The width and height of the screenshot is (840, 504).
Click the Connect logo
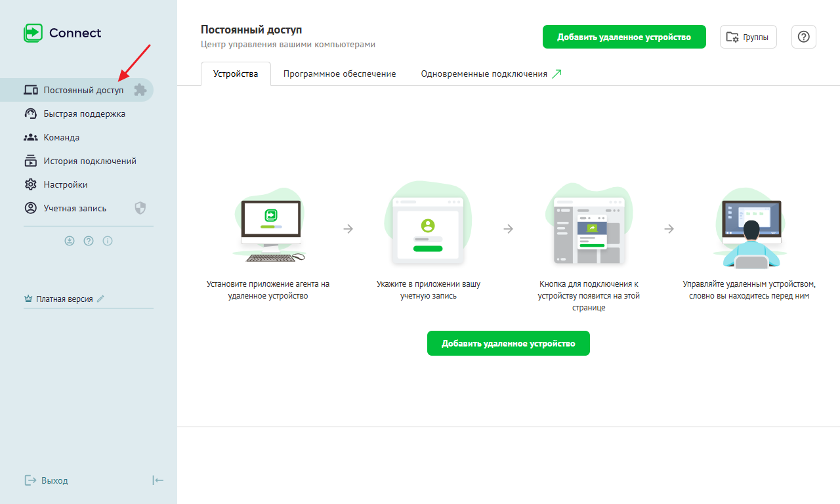click(63, 33)
